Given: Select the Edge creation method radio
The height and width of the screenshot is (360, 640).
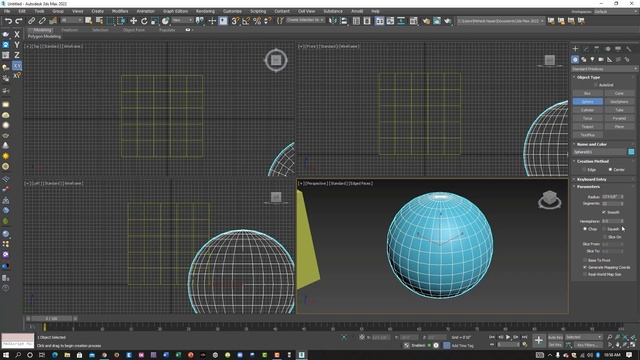Looking at the screenshot, I should [x=585, y=169].
